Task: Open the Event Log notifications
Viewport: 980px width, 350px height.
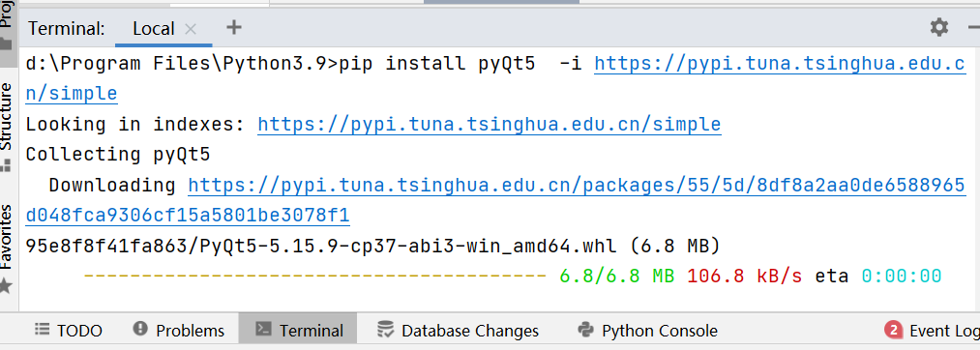Action: tap(932, 331)
